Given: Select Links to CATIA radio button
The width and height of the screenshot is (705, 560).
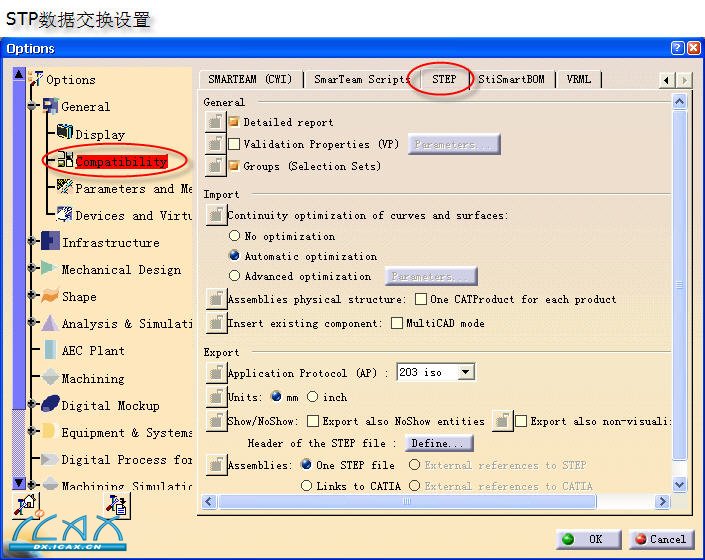Looking at the screenshot, I should tap(306, 485).
